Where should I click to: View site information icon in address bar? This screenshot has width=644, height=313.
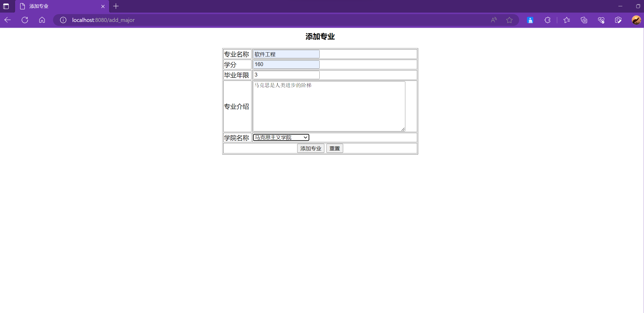coord(63,20)
